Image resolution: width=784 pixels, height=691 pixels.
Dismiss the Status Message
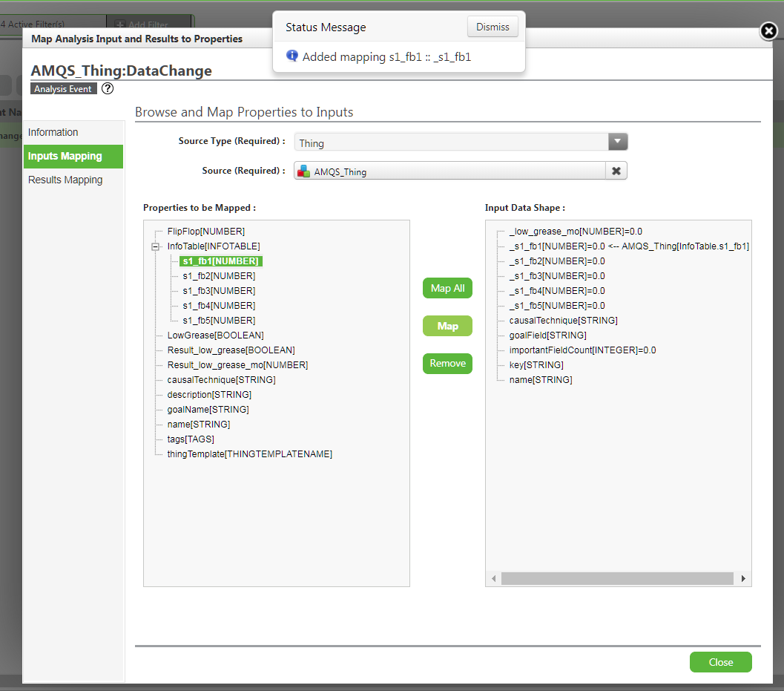(493, 26)
